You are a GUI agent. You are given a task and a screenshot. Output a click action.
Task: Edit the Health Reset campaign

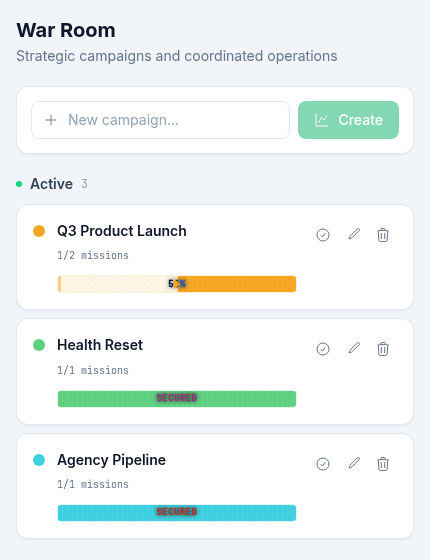point(354,348)
